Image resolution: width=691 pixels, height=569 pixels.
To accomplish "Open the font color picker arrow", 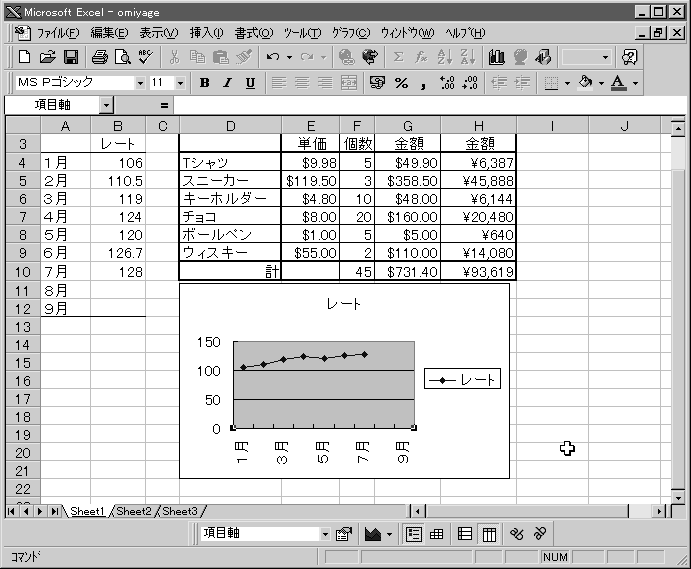I will click(635, 83).
